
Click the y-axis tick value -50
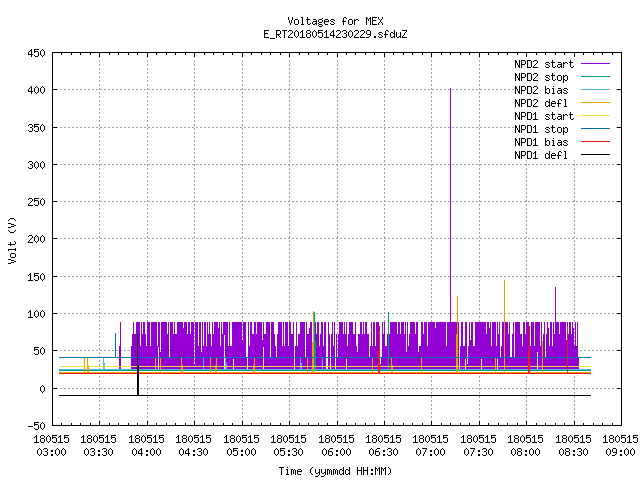[36, 426]
